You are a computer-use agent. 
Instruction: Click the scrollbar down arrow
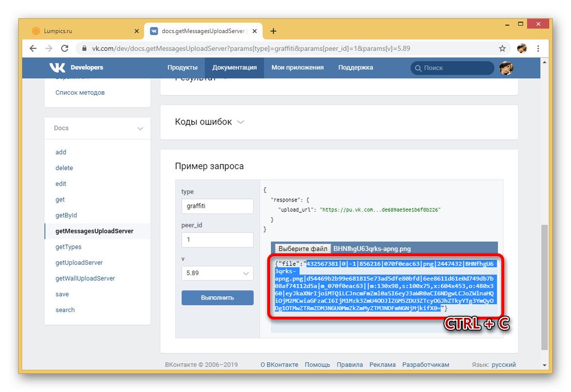pyautogui.click(x=544, y=365)
